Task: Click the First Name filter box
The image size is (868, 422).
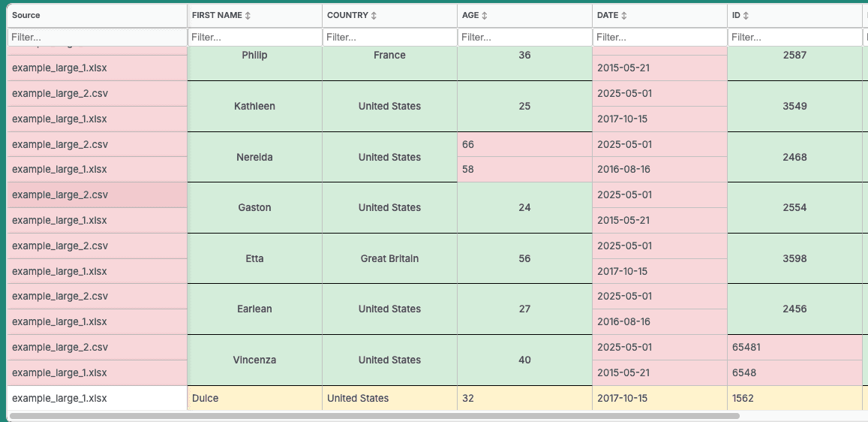Action: tap(254, 37)
